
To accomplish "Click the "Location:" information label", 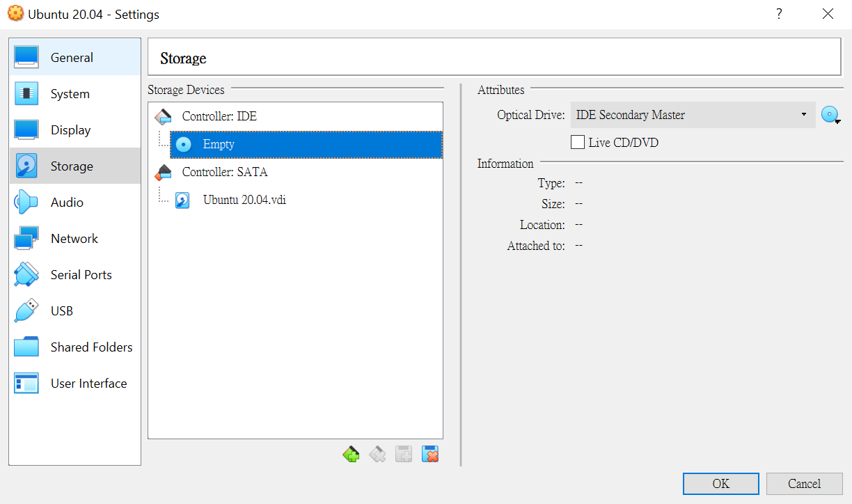I will coord(542,225).
